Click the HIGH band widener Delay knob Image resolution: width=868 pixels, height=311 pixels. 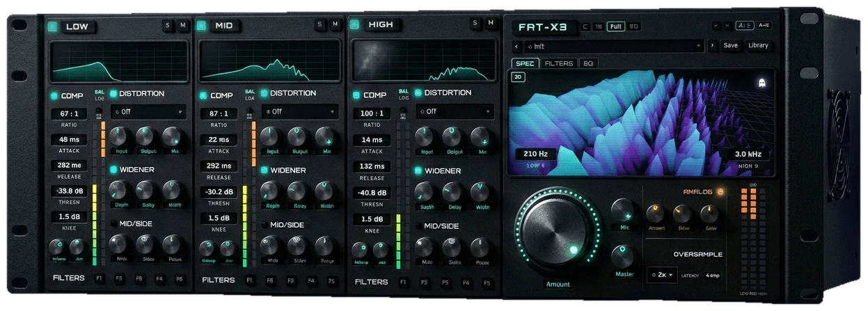point(452,191)
